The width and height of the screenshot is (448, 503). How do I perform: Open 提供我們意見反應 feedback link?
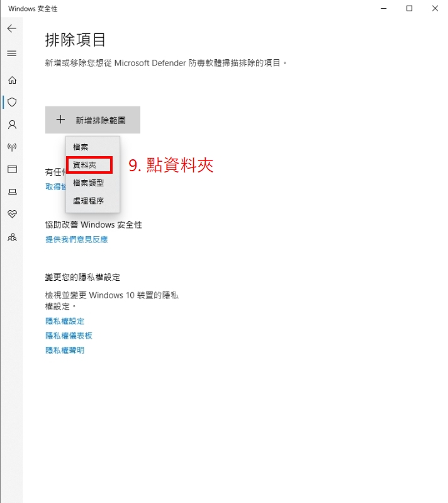tap(77, 239)
